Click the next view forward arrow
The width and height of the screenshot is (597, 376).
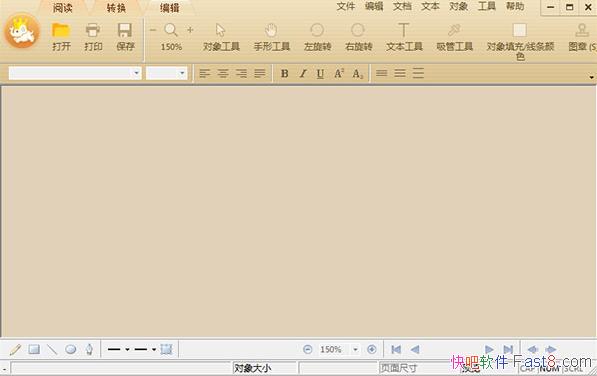point(551,349)
